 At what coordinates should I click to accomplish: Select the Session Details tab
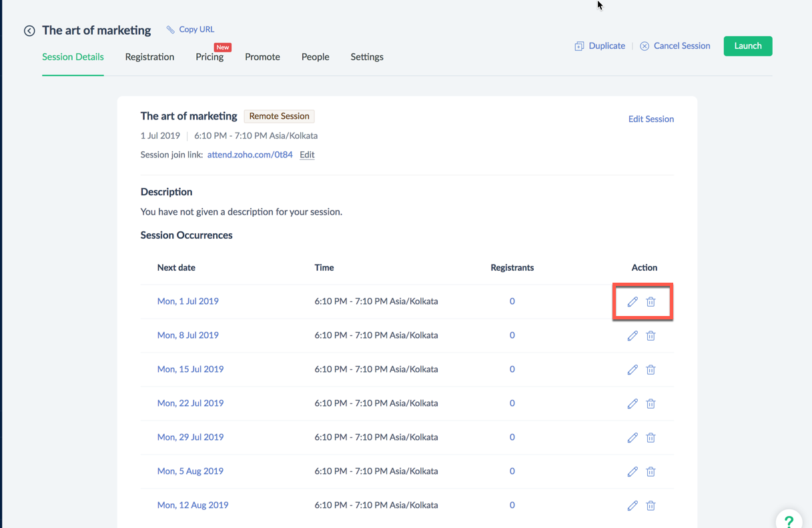73,57
